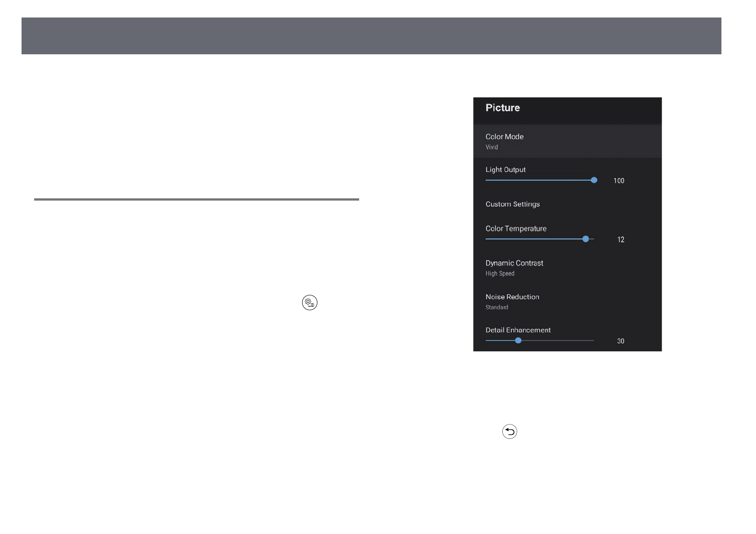Expand the Noise Reduction option
Screen dimensions: 756x534
(x=512, y=297)
